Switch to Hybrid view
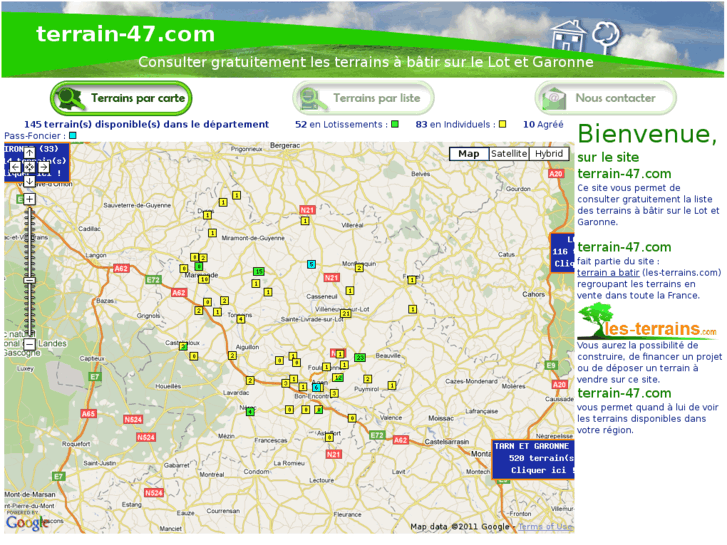The height and width of the screenshot is (545, 727). [549, 154]
